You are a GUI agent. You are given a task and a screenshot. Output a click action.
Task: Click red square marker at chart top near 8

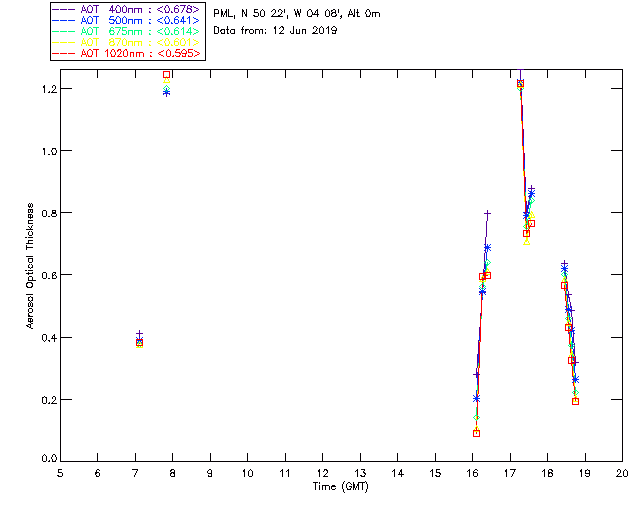pyautogui.click(x=167, y=74)
